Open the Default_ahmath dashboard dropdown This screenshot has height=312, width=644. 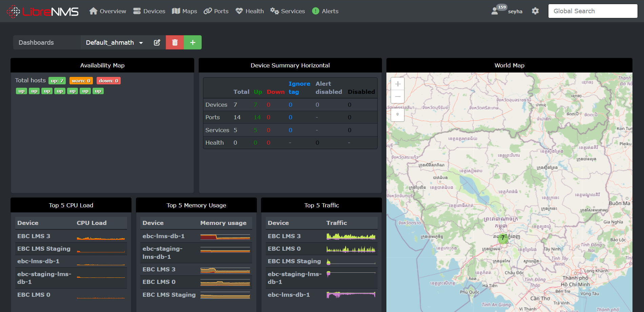pos(114,42)
